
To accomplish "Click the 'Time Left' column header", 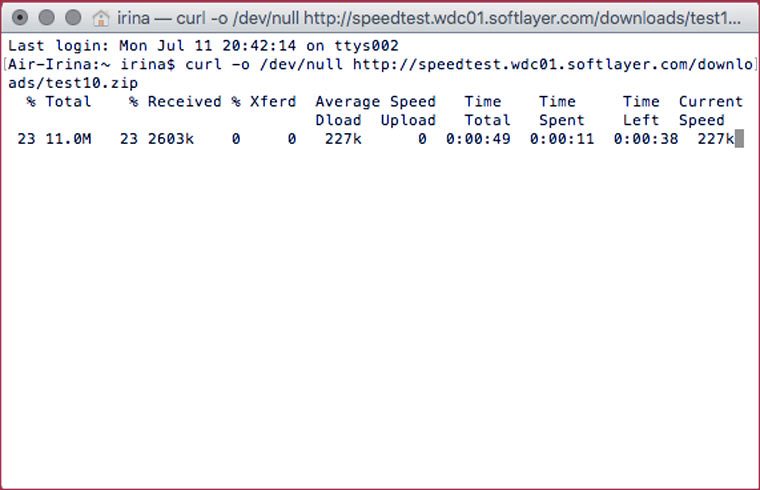I will [x=641, y=111].
